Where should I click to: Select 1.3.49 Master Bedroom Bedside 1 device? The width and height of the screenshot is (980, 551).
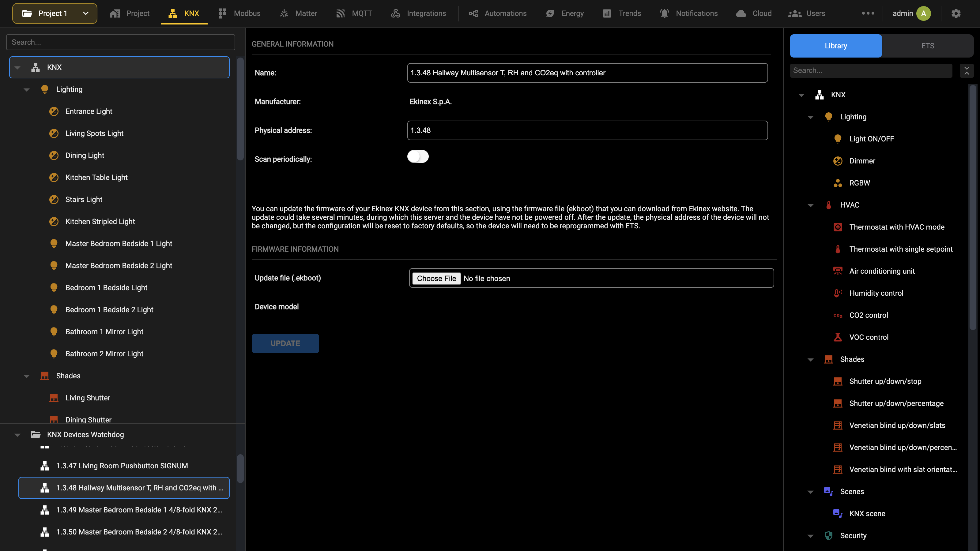coord(124,510)
